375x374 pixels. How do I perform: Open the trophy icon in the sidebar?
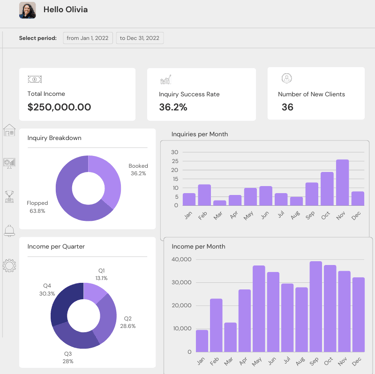pos(9,197)
